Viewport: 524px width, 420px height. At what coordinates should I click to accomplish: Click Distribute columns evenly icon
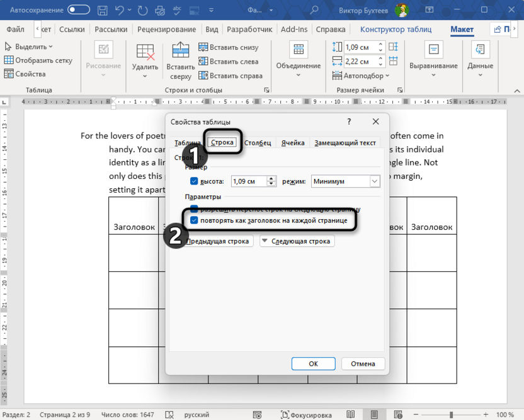(x=394, y=61)
